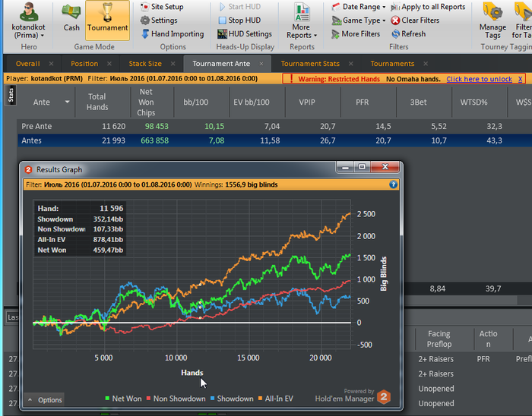This screenshot has width=532, height=416.
Task: Click Antes net won 663 858
Action: 154,140
